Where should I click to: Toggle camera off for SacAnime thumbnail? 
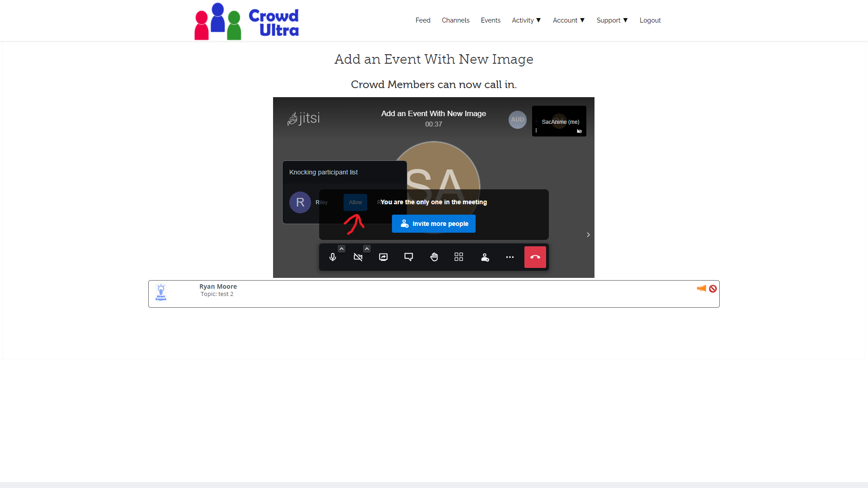(x=579, y=131)
